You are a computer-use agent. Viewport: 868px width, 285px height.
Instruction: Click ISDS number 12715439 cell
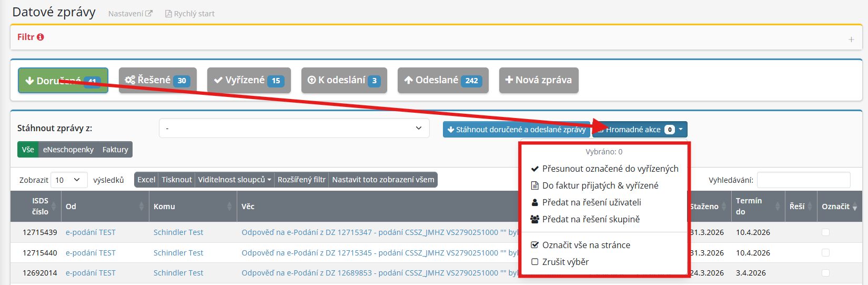tap(40, 232)
